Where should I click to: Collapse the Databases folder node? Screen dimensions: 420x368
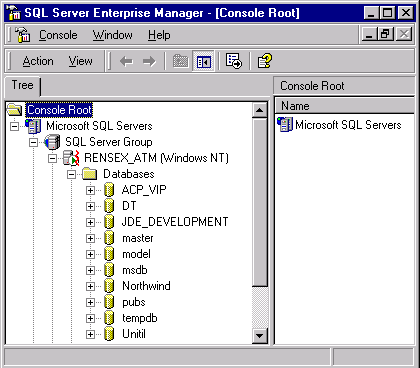(71, 174)
